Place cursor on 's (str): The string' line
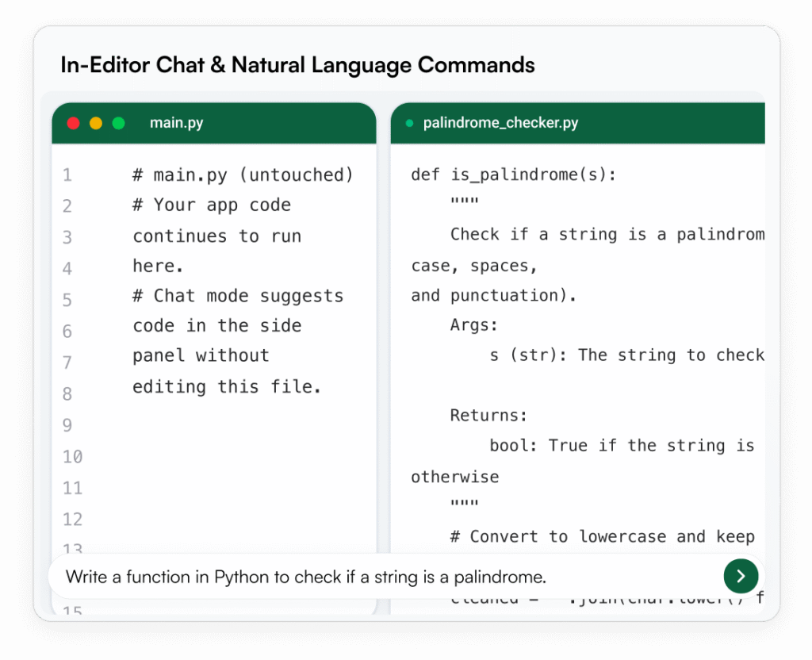 (x=626, y=355)
